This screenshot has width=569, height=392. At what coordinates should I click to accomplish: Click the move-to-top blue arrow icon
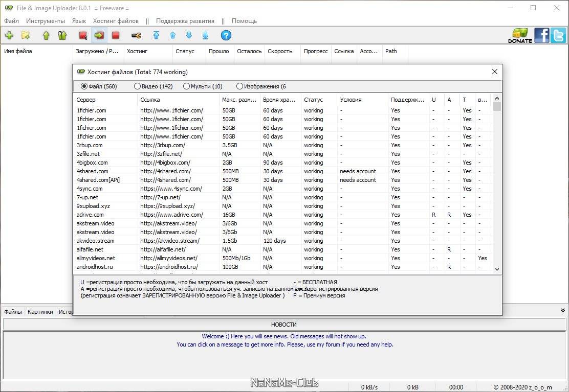(x=156, y=35)
